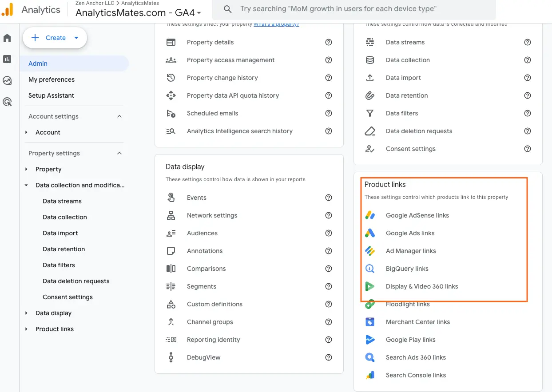
Task: Open Setup Assistant from the sidebar
Action: (x=51, y=95)
